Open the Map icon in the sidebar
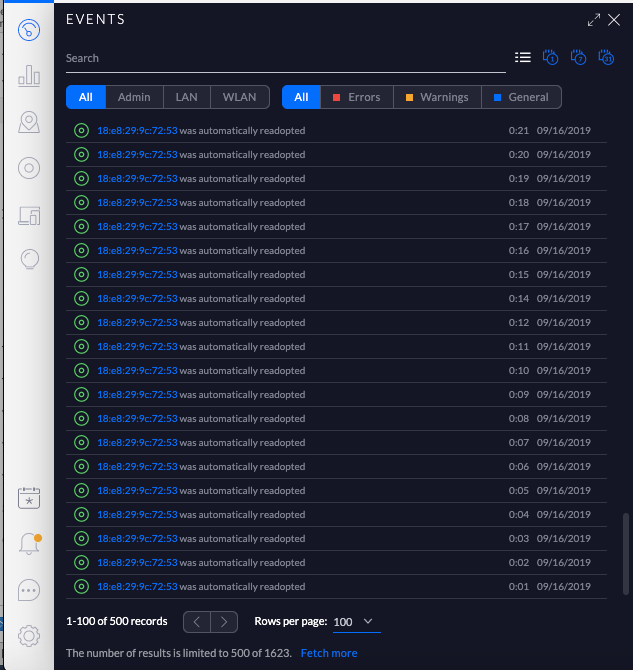 [x=29, y=122]
